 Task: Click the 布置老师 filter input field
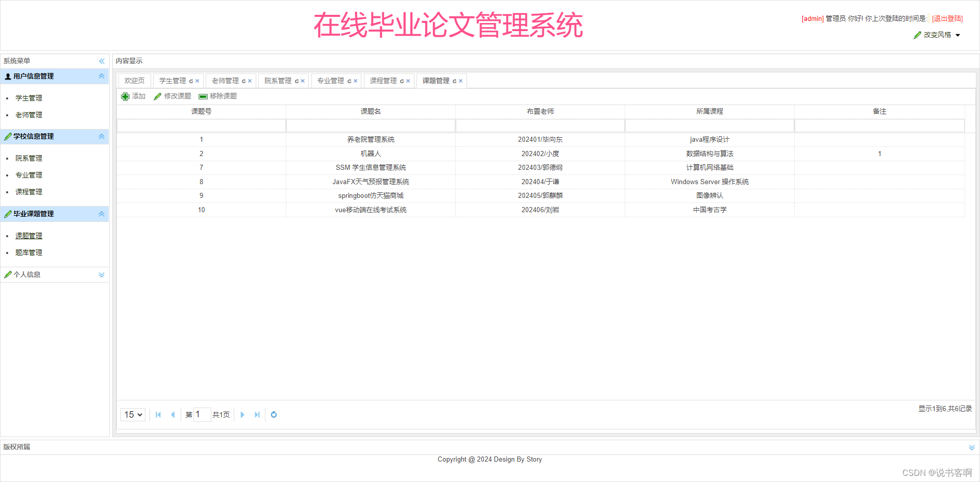(x=541, y=126)
